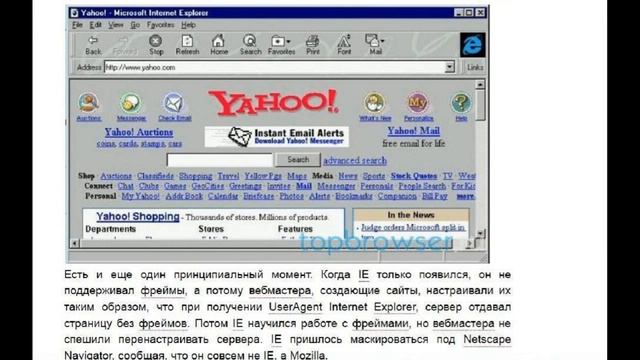Click the grayed Forward toolbar icon
Screen dimensions: 640x360
(124, 45)
